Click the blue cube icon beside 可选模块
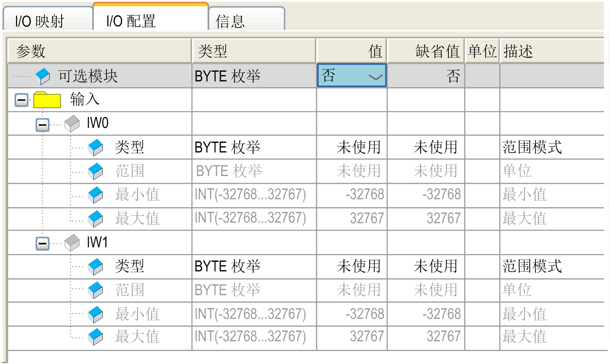The image size is (610, 364). pos(43,76)
